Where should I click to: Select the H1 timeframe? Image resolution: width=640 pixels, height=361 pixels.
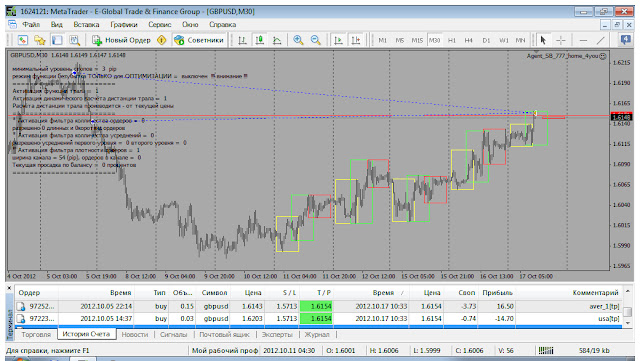pyautogui.click(x=451, y=40)
